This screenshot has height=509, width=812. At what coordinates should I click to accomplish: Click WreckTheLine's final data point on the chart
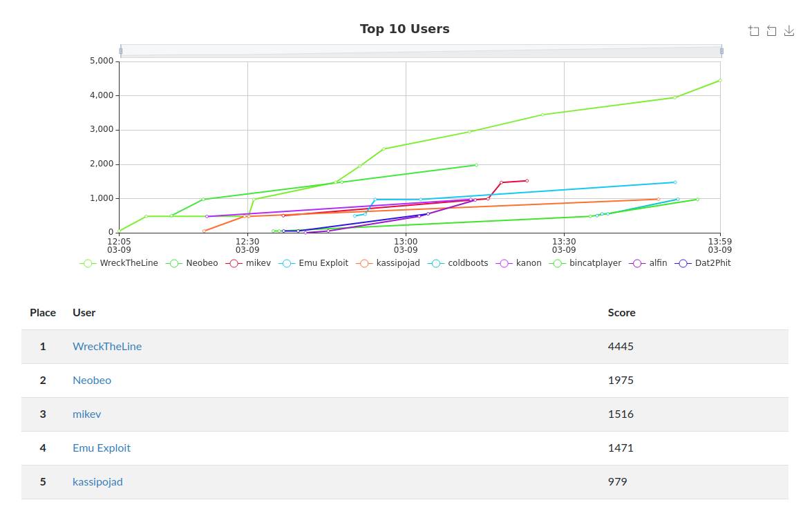720,80
